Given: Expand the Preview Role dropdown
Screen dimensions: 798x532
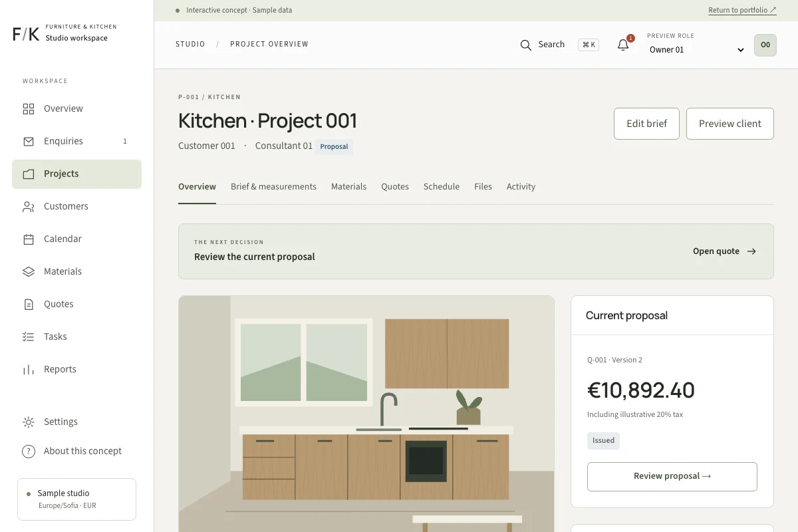Looking at the screenshot, I should [696, 50].
